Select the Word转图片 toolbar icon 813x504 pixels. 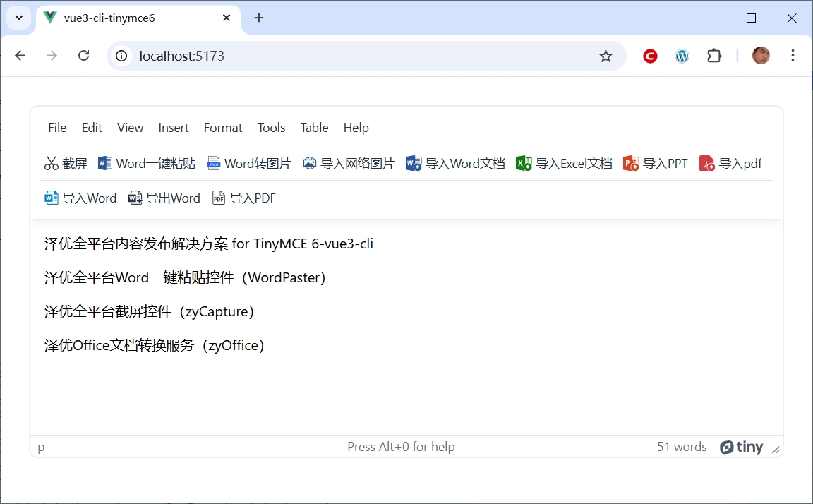coord(214,164)
